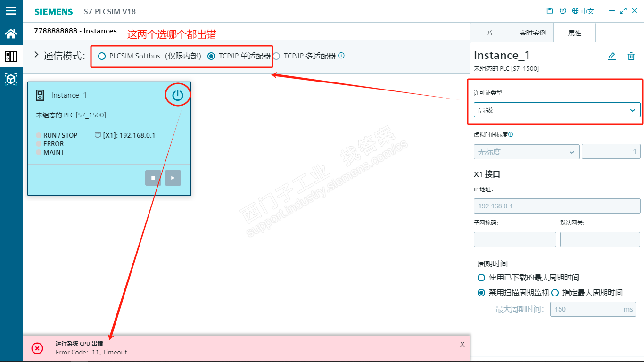Power on Instance_1 with the power button
This screenshot has width=644, height=362.
pos(177,95)
